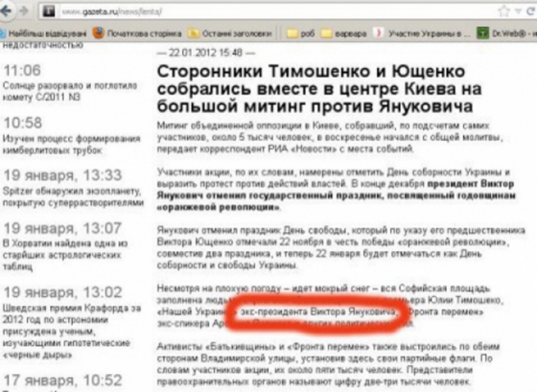
Task: Click the article date 22.01.2012 15:48
Action: 205,53
